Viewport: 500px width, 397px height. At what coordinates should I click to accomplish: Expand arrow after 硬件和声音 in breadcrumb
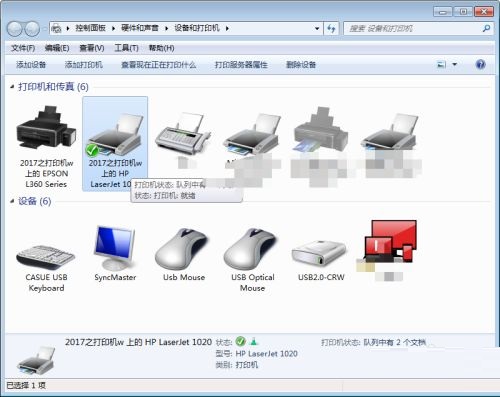[x=167, y=29]
